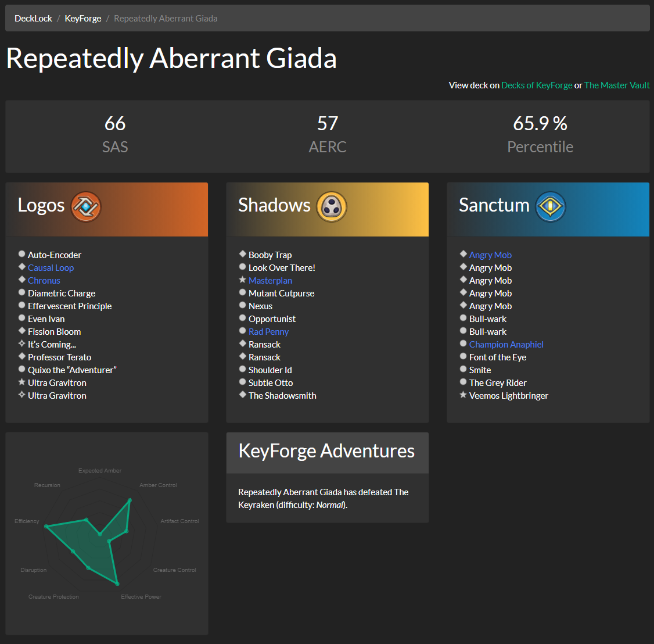Open the Causal Loop card link
The height and width of the screenshot is (644, 654).
[x=51, y=268]
